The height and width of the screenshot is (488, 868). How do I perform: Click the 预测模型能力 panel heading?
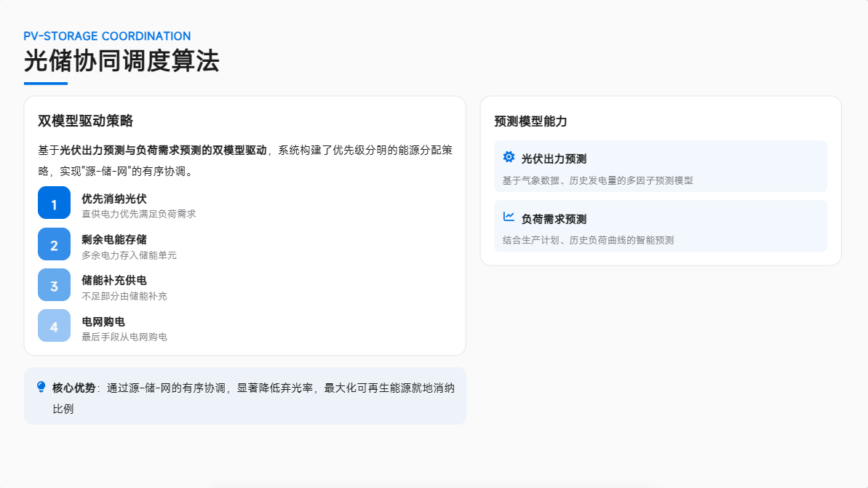[x=530, y=121]
